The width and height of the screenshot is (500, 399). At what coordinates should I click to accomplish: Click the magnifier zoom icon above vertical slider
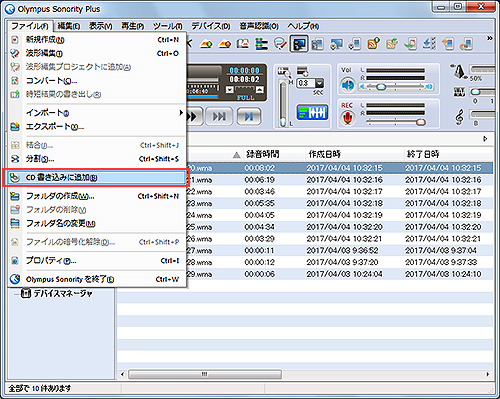(x=283, y=72)
